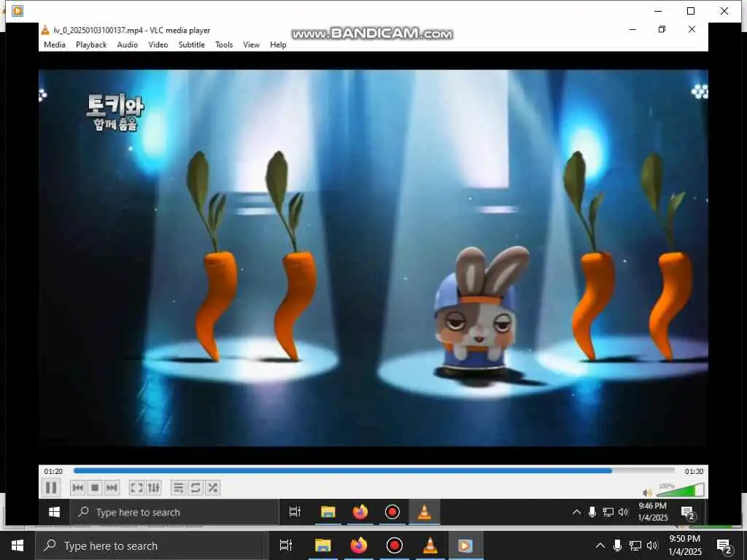This screenshot has width=747, height=560.
Task: Maximize the outer player window
Action: (x=690, y=11)
